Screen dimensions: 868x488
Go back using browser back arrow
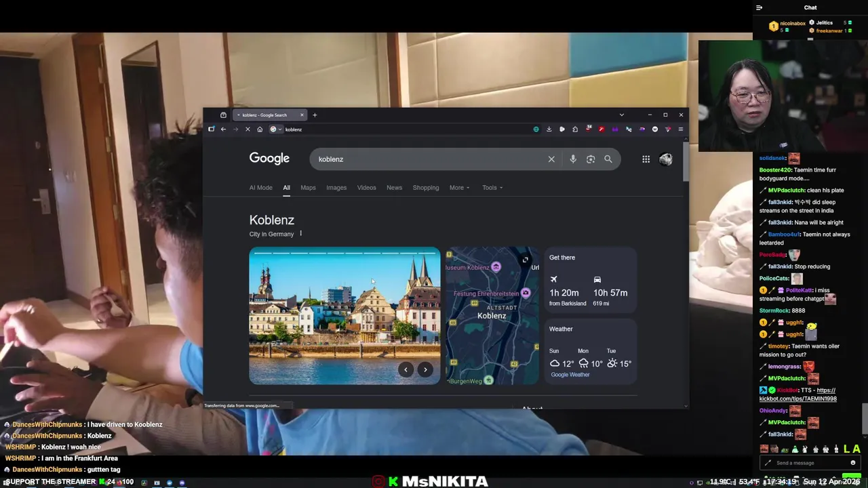pyautogui.click(x=223, y=129)
